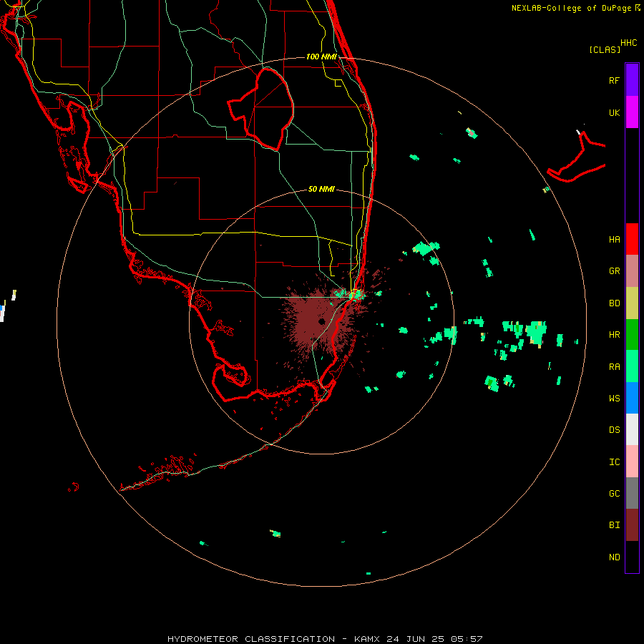Click the BI legend label
This screenshot has height=644, width=644.
point(615,525)
